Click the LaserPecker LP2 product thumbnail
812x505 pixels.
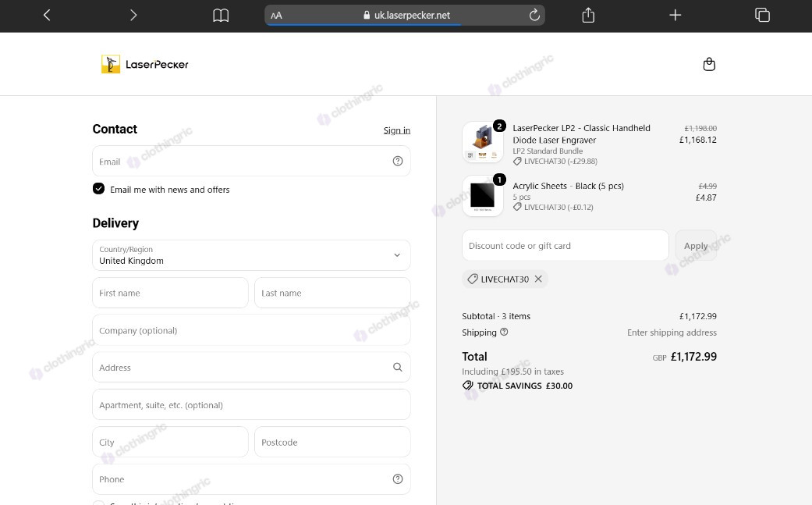(x=483, y=142)
